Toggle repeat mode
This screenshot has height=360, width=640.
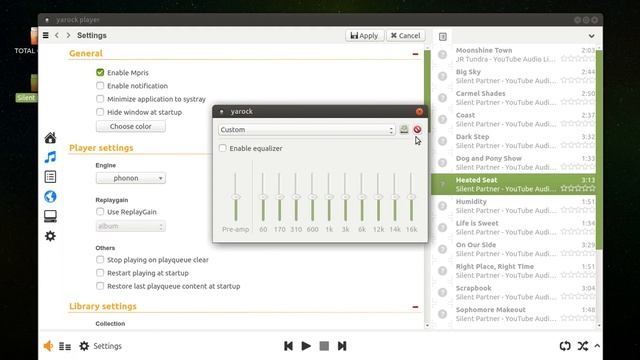tap(565, 346)
